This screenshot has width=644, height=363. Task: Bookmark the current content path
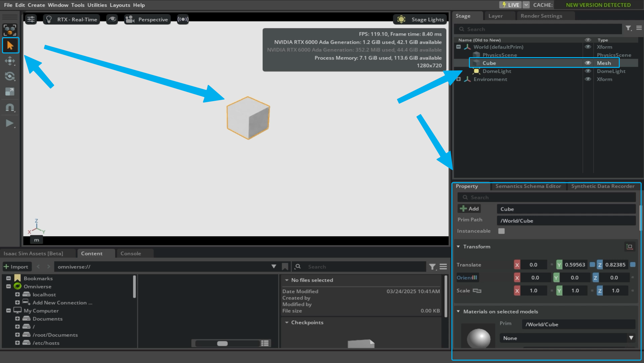click(285, 267)
